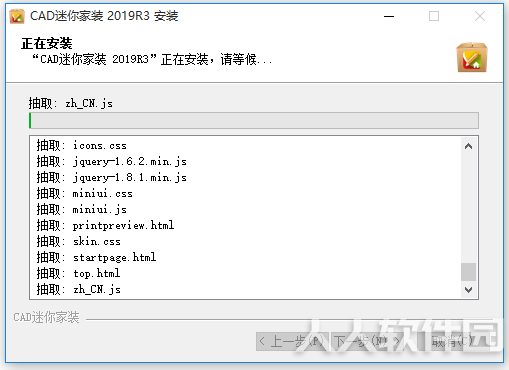Select the last 'zh_CN.js' line in log list

tap(79, 289)
